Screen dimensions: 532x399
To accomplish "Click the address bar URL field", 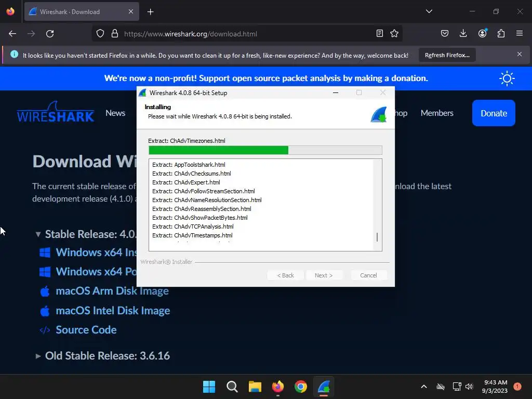I will (248, 34).
